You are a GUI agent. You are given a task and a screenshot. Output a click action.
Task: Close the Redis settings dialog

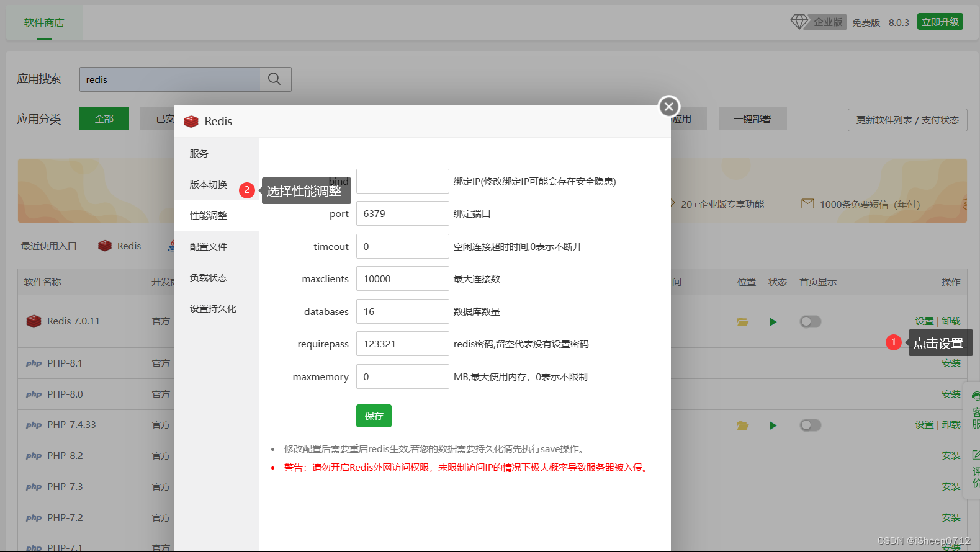click(x=668, y=107)
